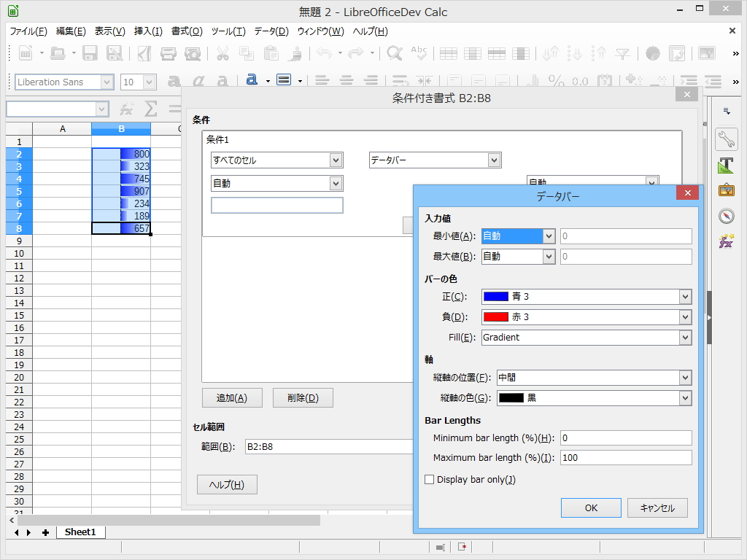The image size is (747, 560).
Task: Open the font size dropdown showing 10
Action: pos(138,82)
